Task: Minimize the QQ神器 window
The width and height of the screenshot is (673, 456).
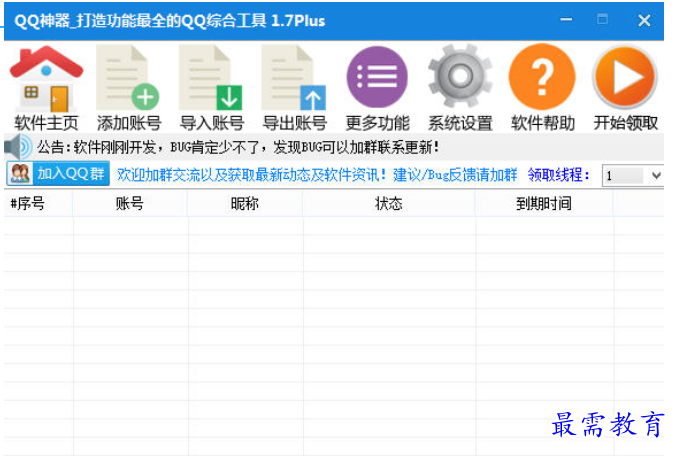Action: click(x=566, y=20)
